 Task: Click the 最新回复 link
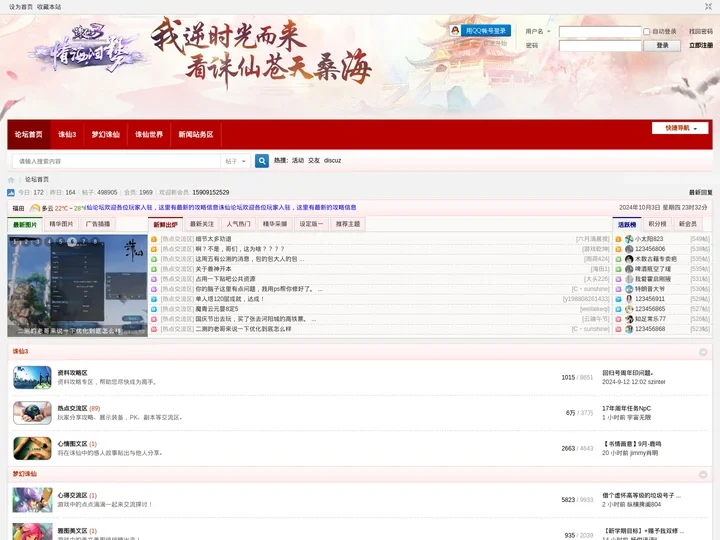click(x=701, y=192)
